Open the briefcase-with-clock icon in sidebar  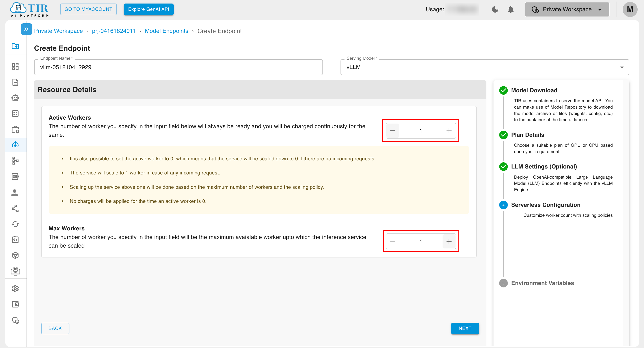15,130
